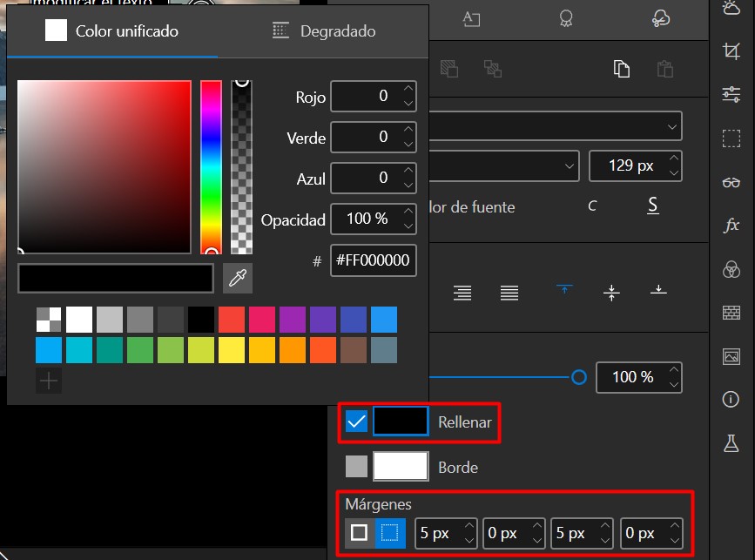Open the Rellenar black color swatch
The image size is (755, 560).
(401, 422)
